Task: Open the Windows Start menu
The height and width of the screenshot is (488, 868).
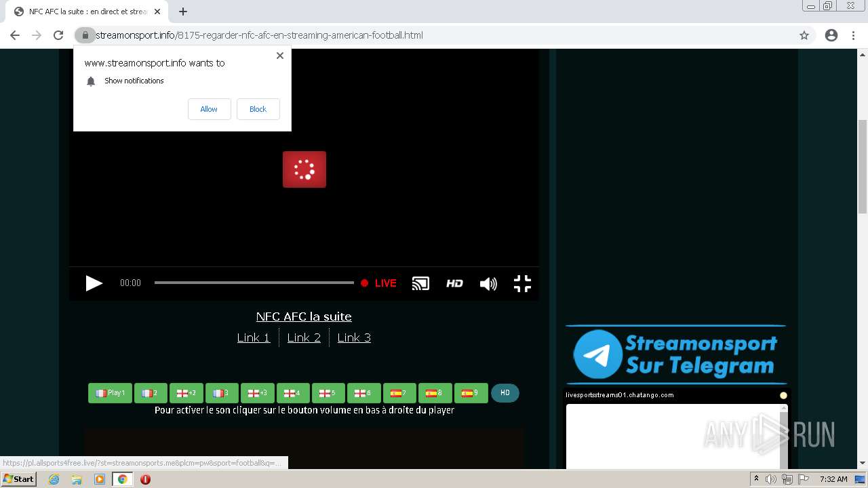Action: (18, 479)
